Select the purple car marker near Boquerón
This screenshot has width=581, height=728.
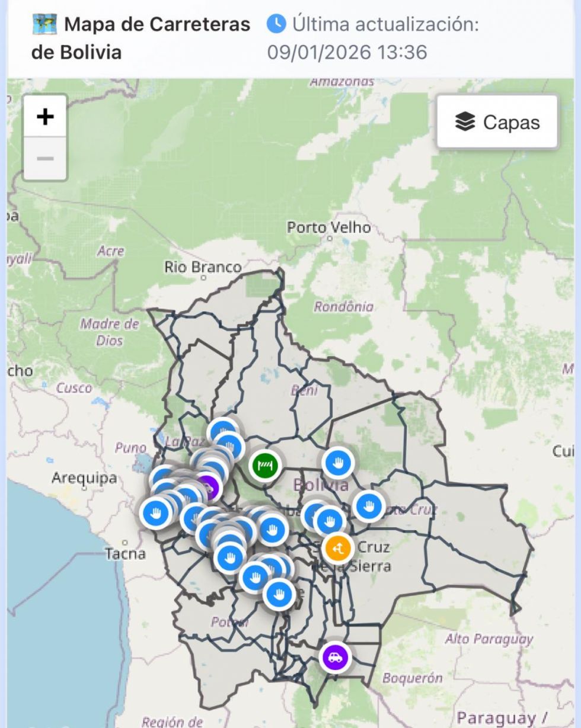click(x=335, y=658)
